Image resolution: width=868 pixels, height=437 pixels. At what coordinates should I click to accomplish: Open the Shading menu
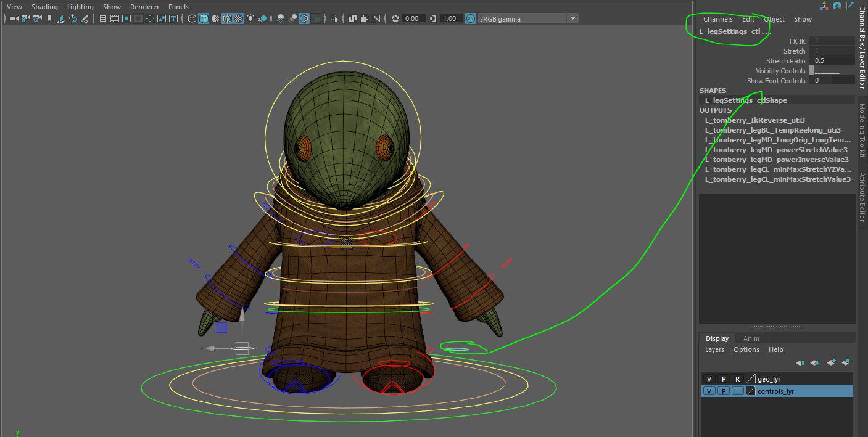(44, 7)
